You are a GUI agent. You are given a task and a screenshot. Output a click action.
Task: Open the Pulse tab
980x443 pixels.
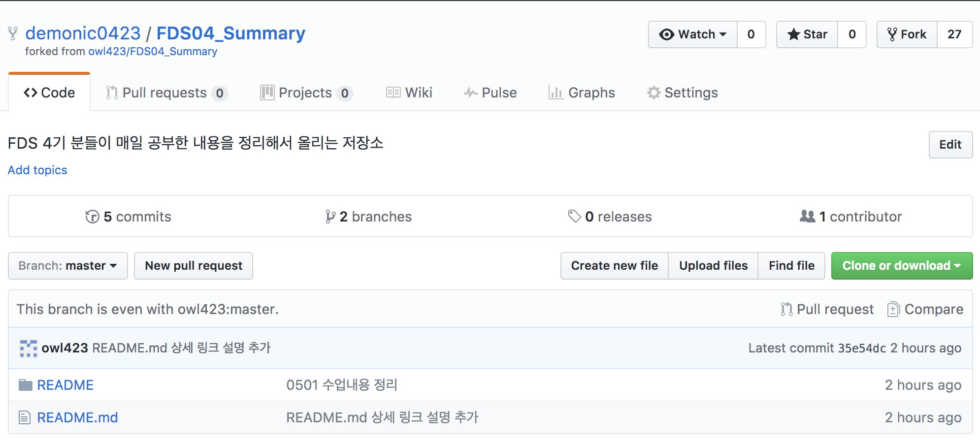pos(490,93)
